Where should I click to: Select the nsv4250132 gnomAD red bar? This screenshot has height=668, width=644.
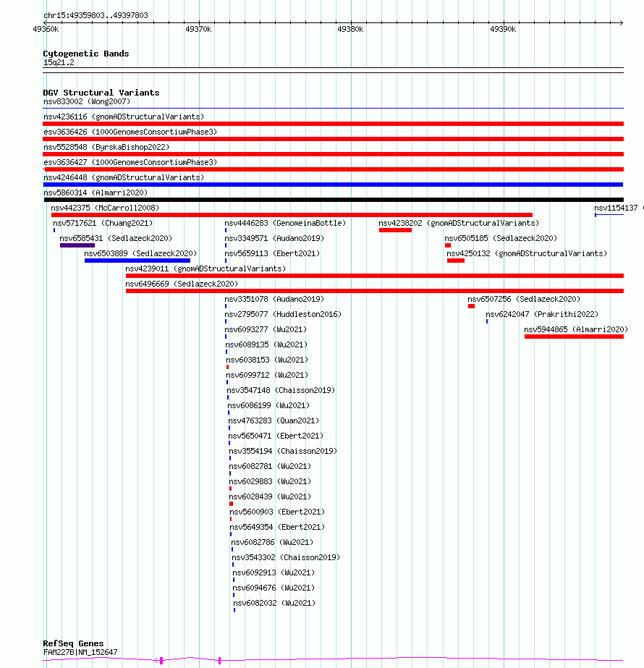click(x=456, y=261)
